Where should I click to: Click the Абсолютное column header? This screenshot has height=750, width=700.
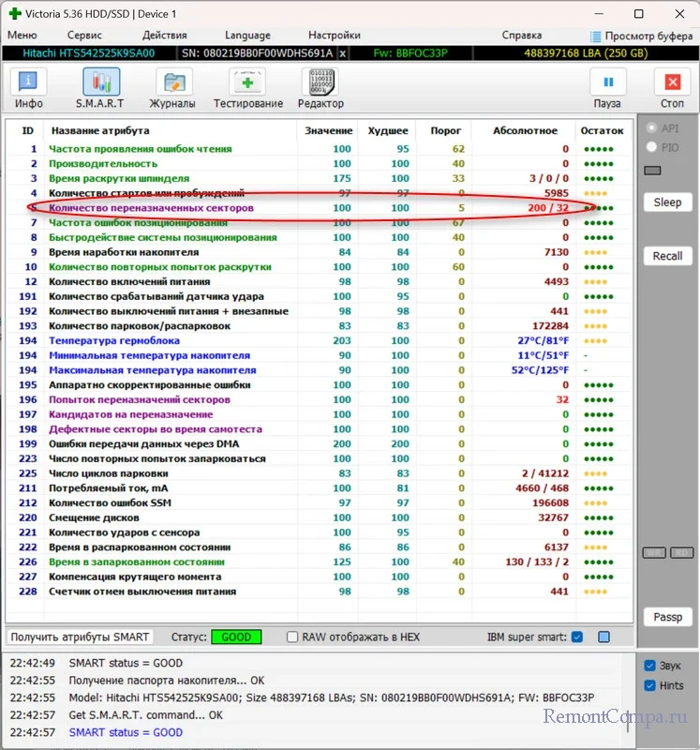(x=525, y=130)
